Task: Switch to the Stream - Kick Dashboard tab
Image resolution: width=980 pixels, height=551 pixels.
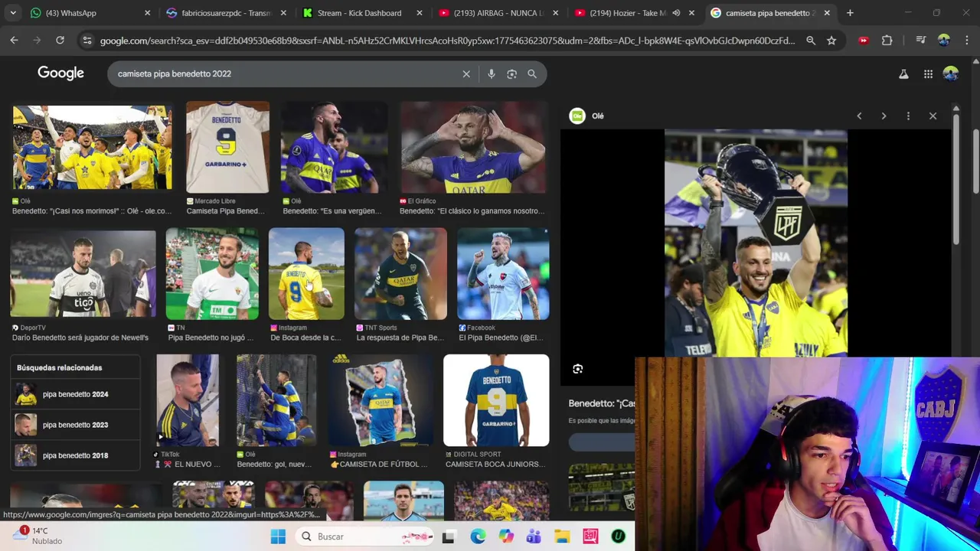Action: [x=361, y=13]
